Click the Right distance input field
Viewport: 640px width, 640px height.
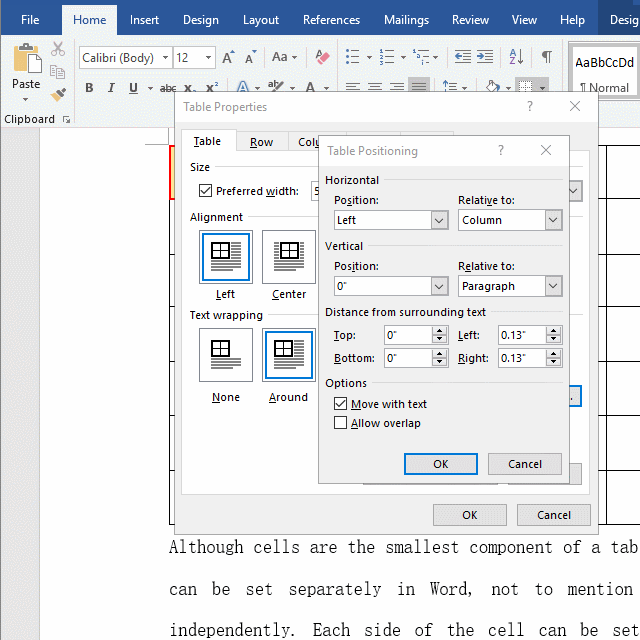coord(522,358)
